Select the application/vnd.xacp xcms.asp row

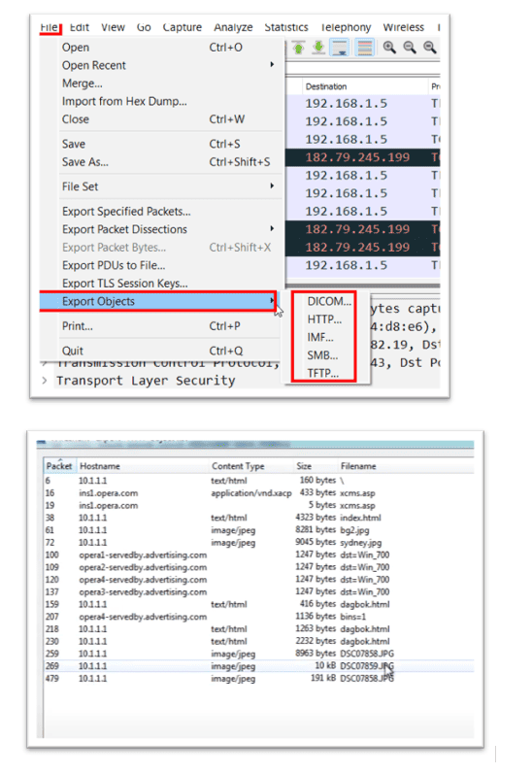tap(258, 492)
